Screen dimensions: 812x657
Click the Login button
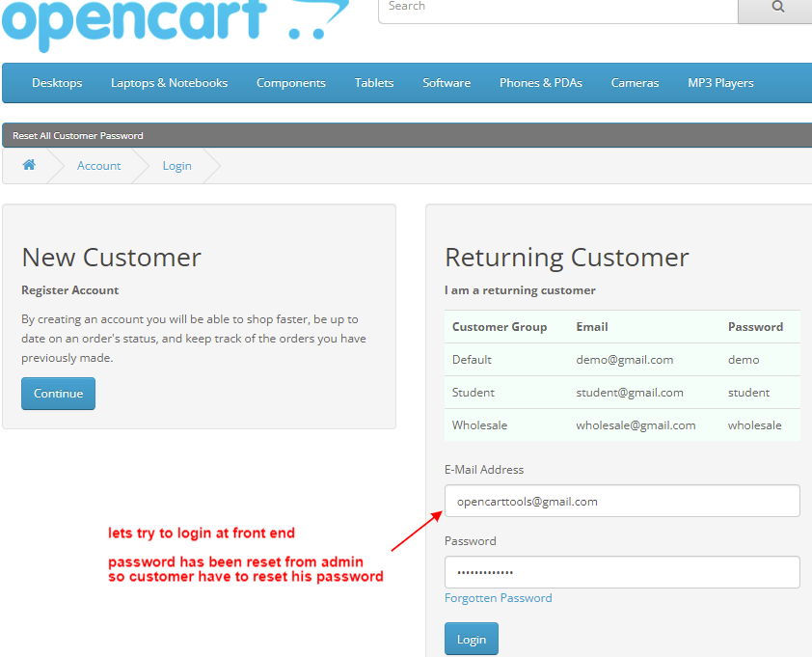click(472, 639)
